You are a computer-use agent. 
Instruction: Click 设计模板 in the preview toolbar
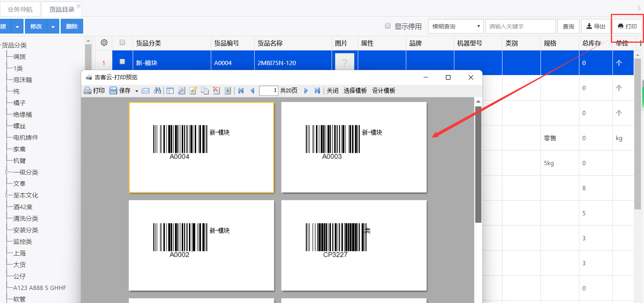(x=384, y=90)
